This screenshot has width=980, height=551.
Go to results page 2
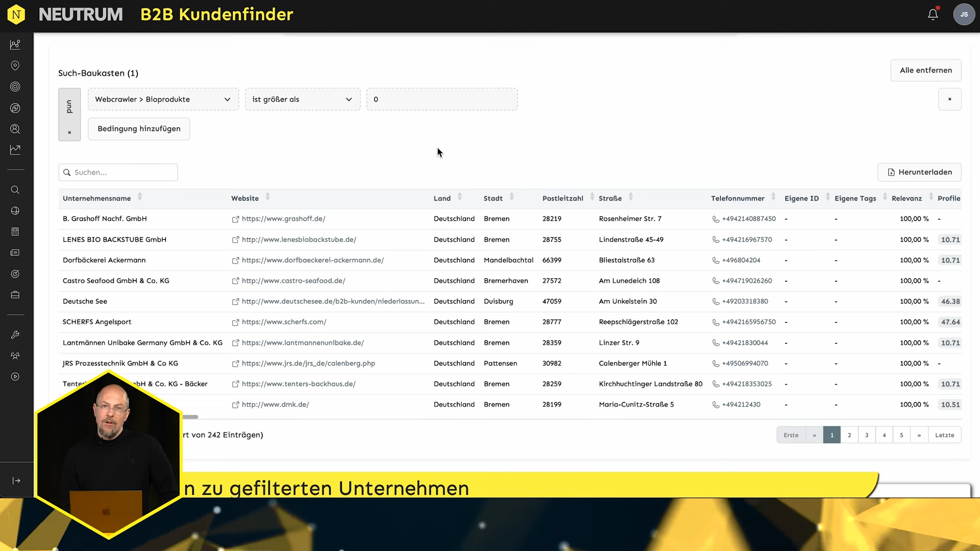click(849, 435)
